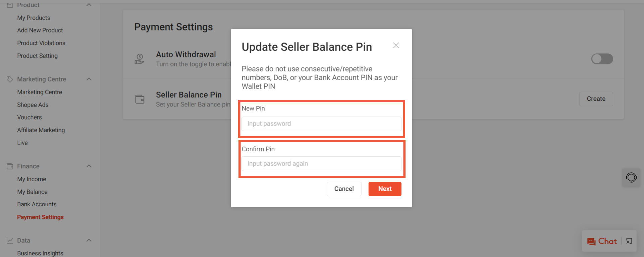Image resolution: width=644 pixels, height=257 pixels.
Task: Click the Seller Balance Pin wallet icon
Action: pyautogui.click(x=140, y=99)
